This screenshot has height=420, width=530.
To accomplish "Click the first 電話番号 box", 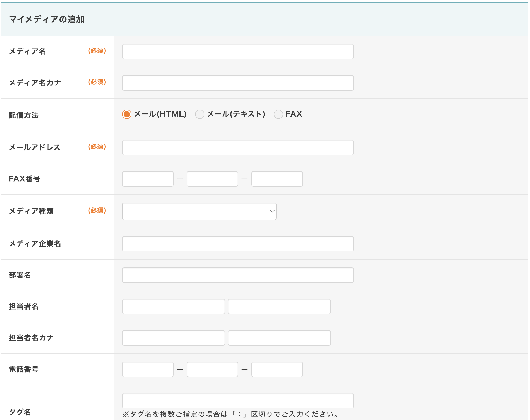I will click(x=148, y=369).
